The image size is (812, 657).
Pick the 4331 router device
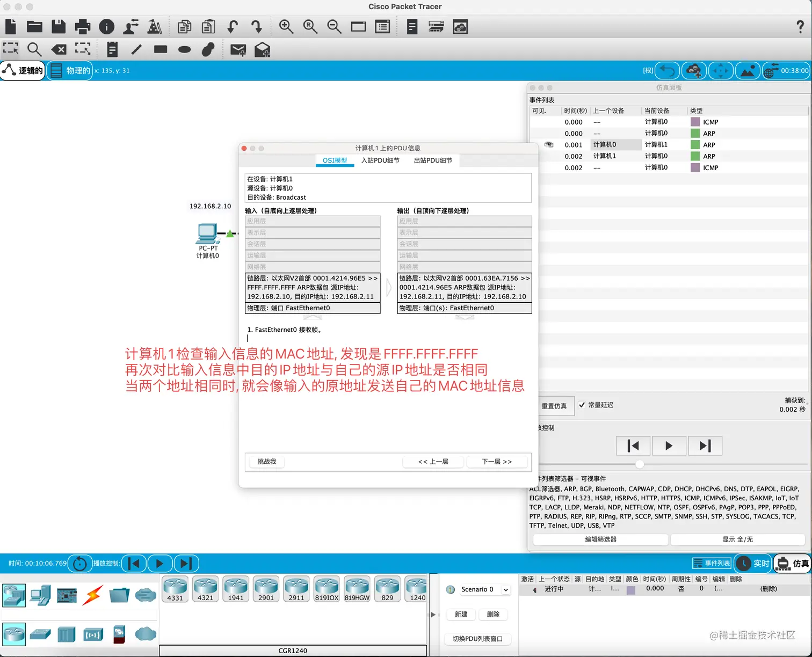click(175, 589)
